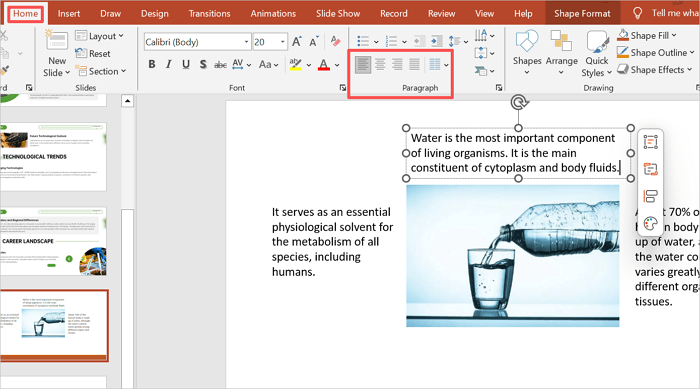Select the water pouring picture on slide
Image resolution: width=700 pixels, height=389 pixels.
(512, 255)
